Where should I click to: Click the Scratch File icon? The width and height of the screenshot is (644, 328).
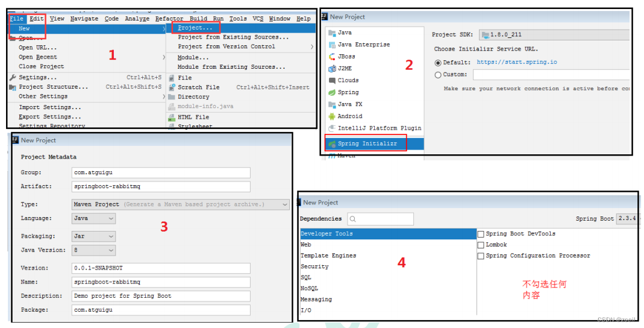[171, 87]
